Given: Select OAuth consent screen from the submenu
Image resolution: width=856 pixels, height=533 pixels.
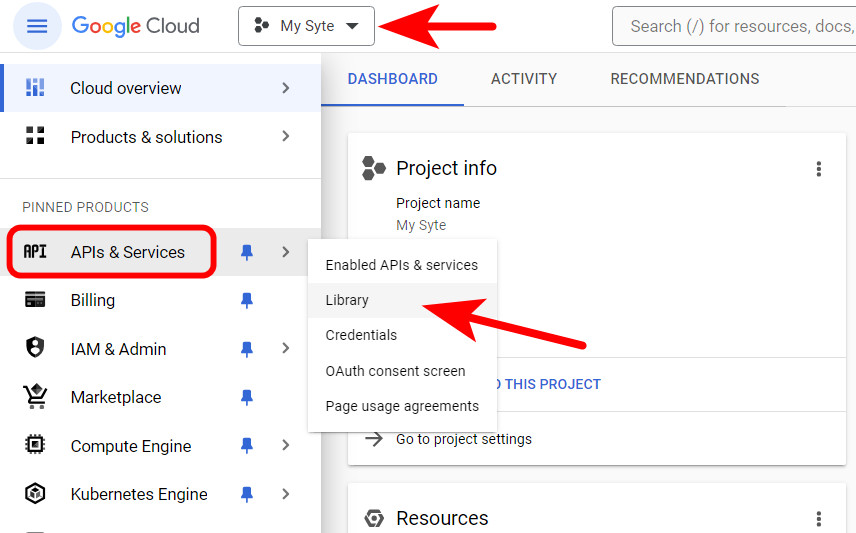Looking at the screenshot, I should [402, 371].
